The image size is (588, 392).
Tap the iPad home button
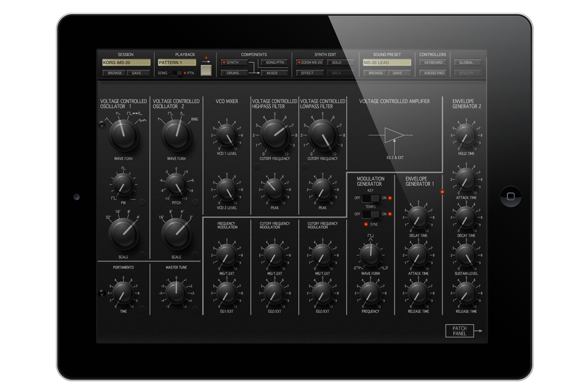coord(510,196)
